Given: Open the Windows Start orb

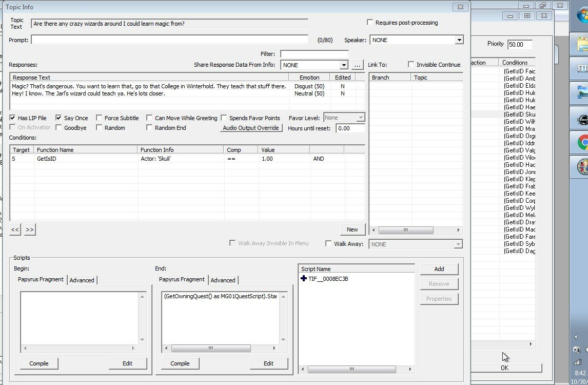Looking at the screenshot, I should (x=582, y=15).
